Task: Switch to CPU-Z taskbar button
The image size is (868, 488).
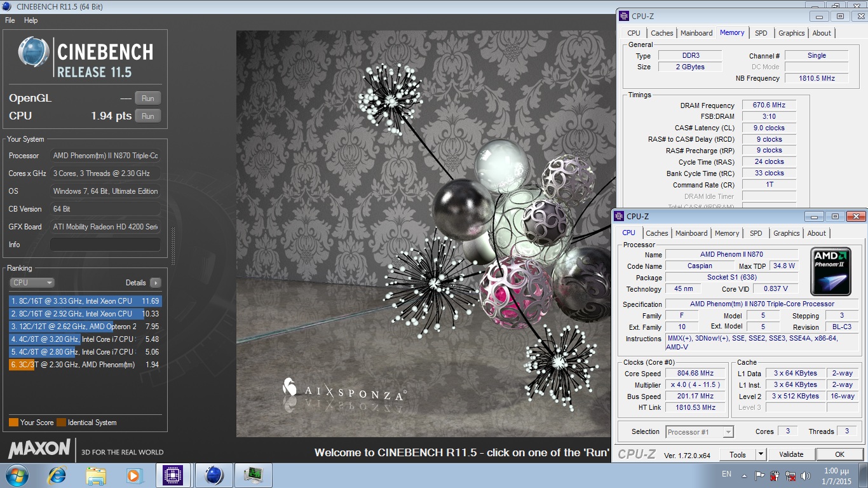Action: (x=173, y=475)
